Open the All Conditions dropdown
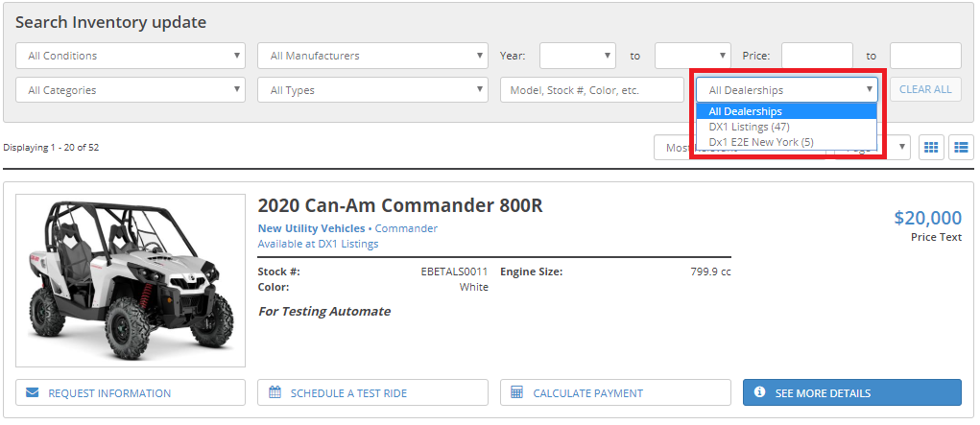The height and width of the screenshot is (425, 980). (131, 56)
